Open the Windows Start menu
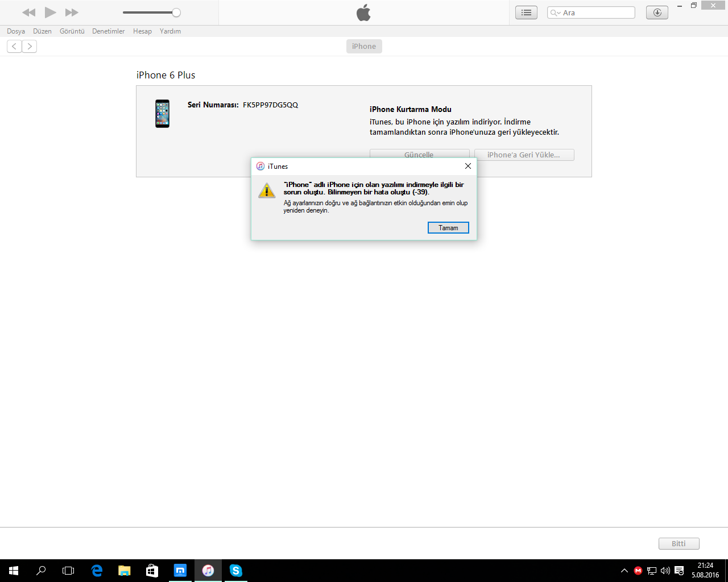728x582 pixels. click(14, 571)
